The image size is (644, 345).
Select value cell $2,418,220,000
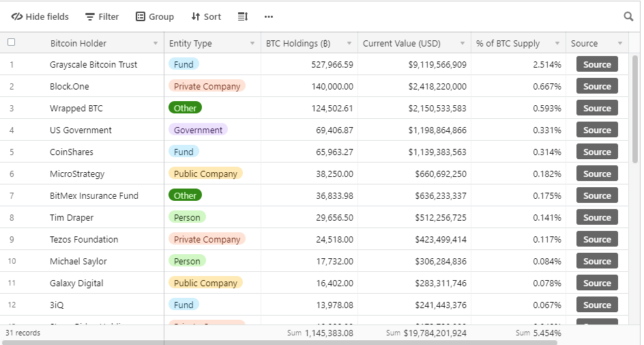tap(414, 86)
